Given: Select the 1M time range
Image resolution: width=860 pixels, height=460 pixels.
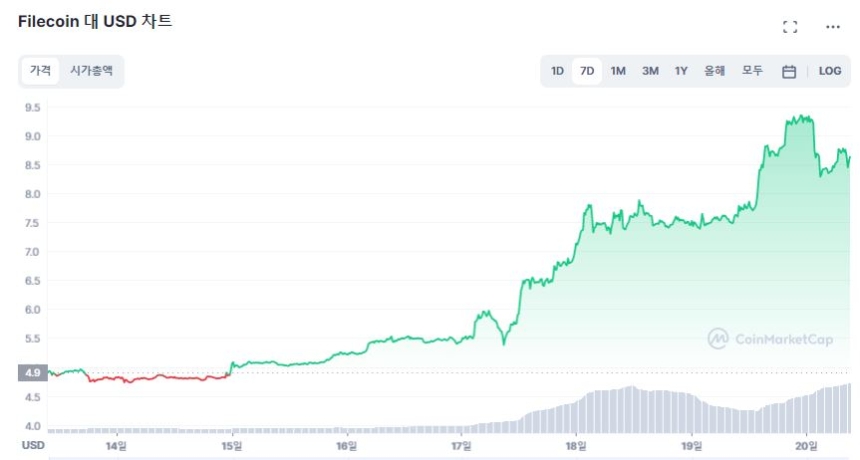Looking at the screenshot, I should [618, 71].
